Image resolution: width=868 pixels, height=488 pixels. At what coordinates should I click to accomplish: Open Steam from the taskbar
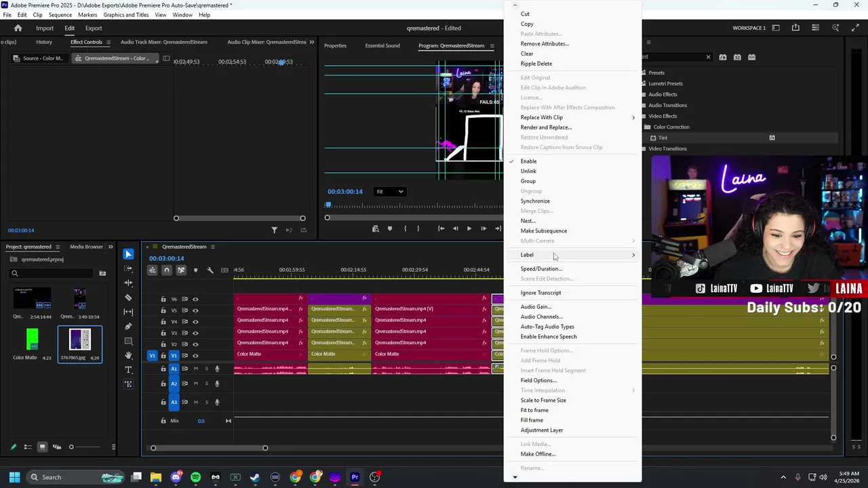click(255, 477)
